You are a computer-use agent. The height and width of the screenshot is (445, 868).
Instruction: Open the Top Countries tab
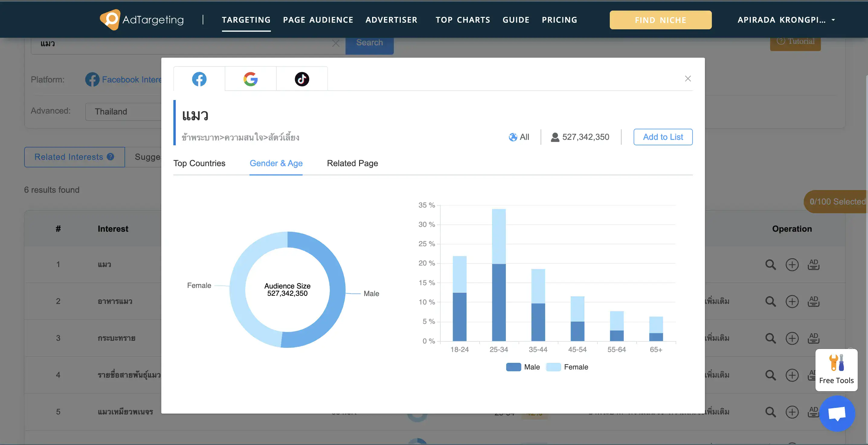199,163
